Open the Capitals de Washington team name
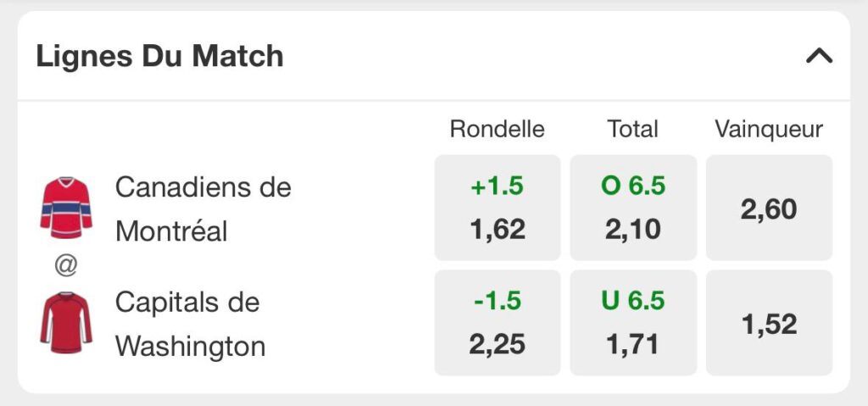The height and width of the screenshot is (406, 868). (x=190, y=324)
